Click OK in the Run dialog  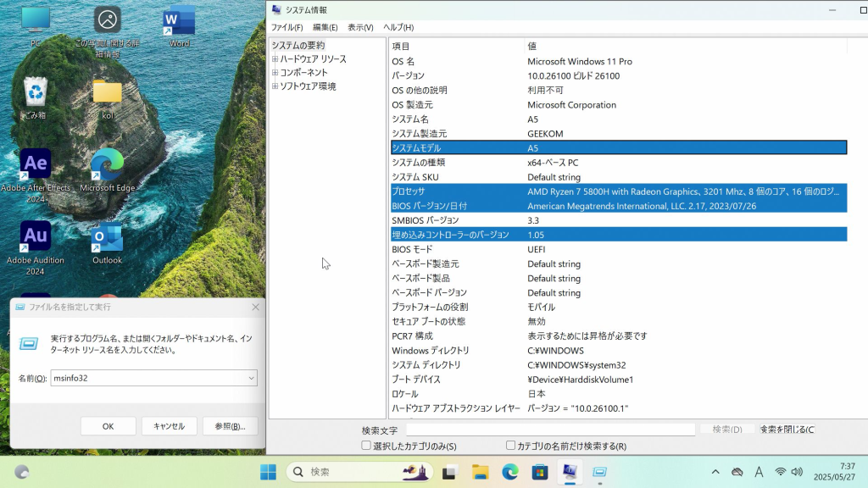108,426
